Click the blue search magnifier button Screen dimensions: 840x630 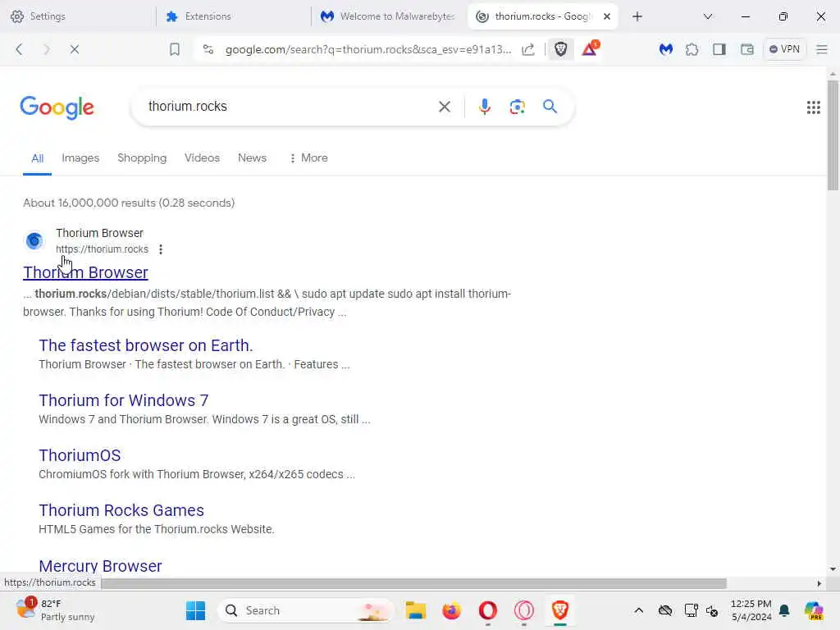550,106
